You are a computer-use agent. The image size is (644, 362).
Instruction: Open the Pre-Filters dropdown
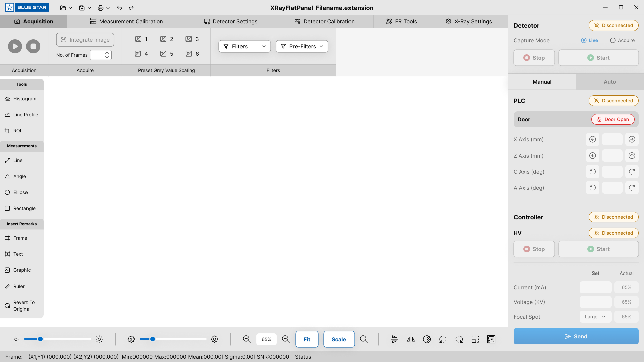click(302, 46)
